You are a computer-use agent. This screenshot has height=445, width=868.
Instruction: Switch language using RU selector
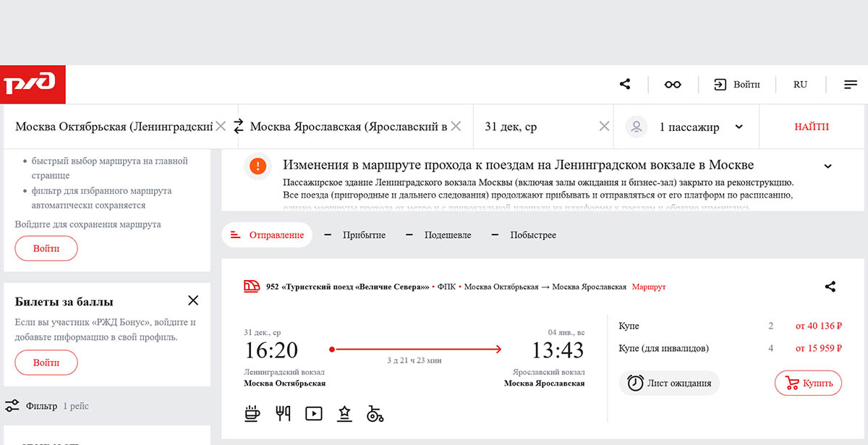[x=800, y=85]
